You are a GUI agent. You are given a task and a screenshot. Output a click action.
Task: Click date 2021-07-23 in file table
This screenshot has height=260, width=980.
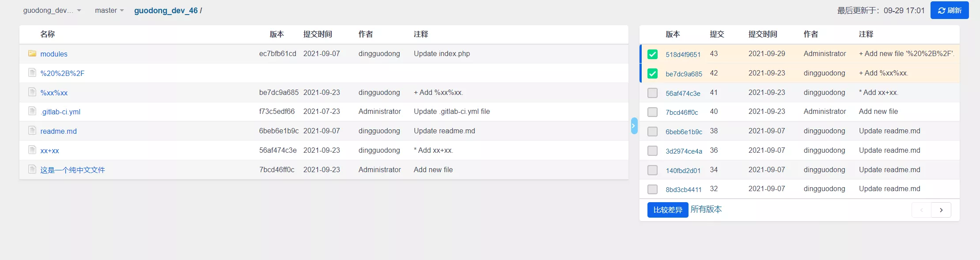tap(322, 111)
